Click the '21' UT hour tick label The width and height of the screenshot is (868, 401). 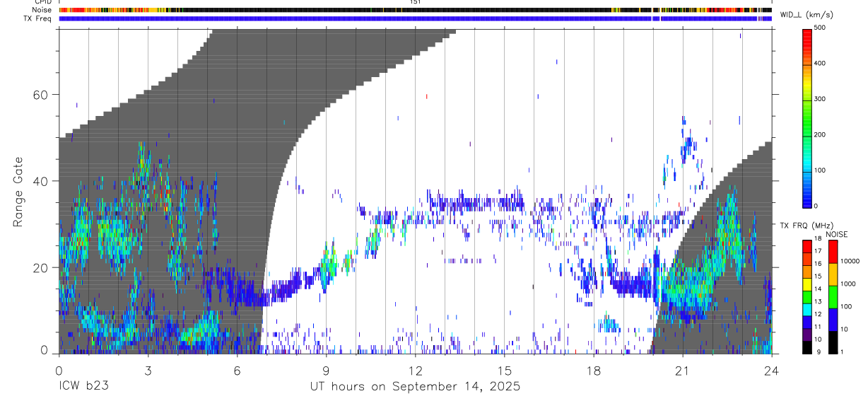click(682, 371)
